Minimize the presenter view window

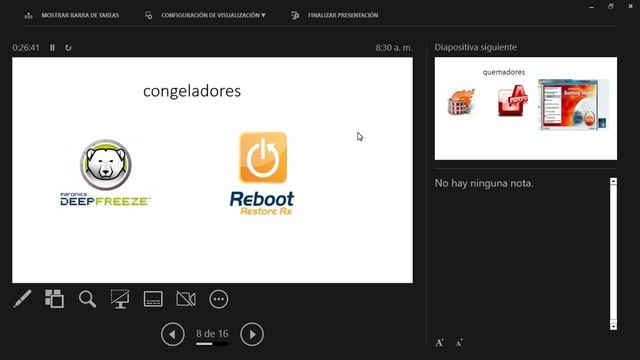click(591, 7)
